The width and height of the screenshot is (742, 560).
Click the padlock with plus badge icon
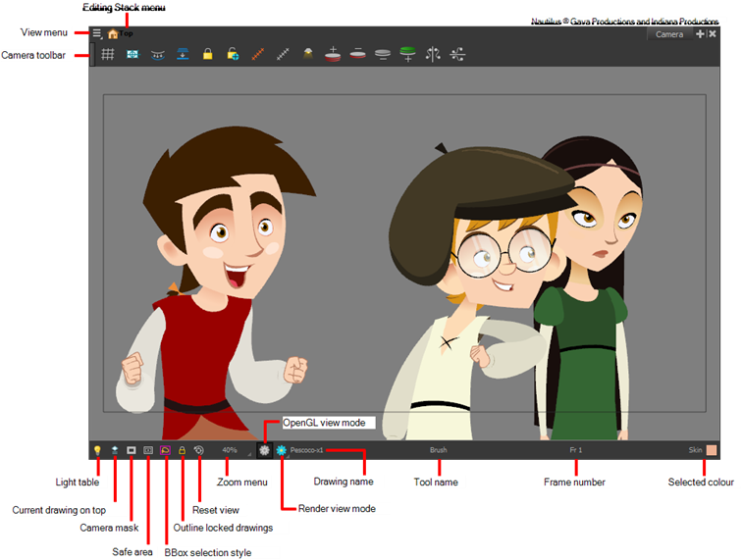(232, 55)
